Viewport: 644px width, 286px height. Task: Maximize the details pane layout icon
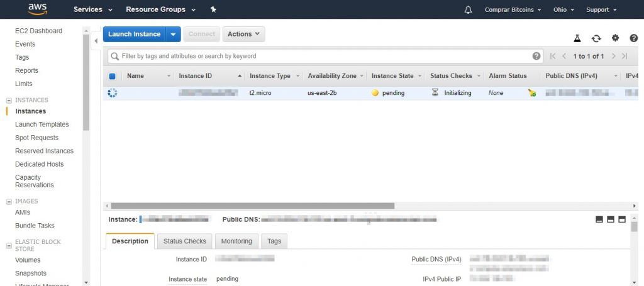pyautogui.click(x=622, y=219)
